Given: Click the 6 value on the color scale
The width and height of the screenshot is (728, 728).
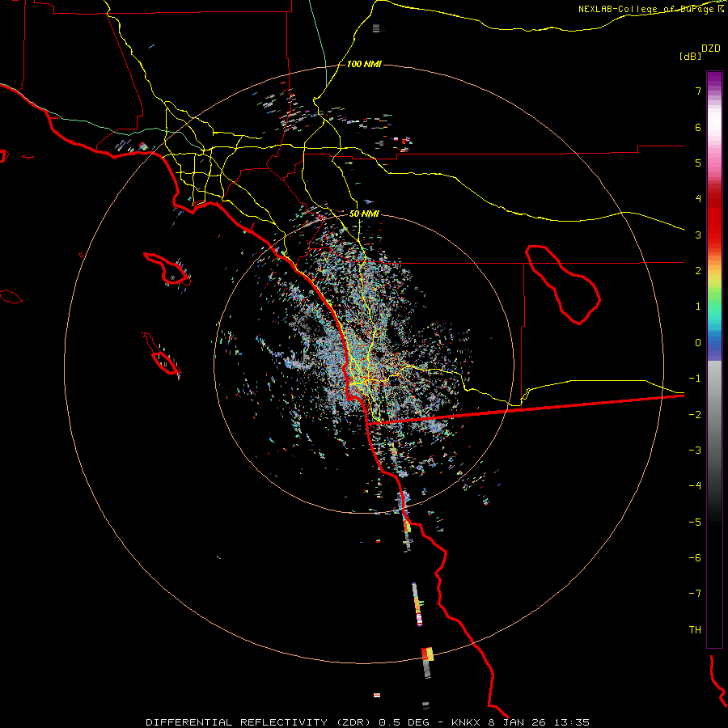Looking at the screenshot, I should [698, 127].
